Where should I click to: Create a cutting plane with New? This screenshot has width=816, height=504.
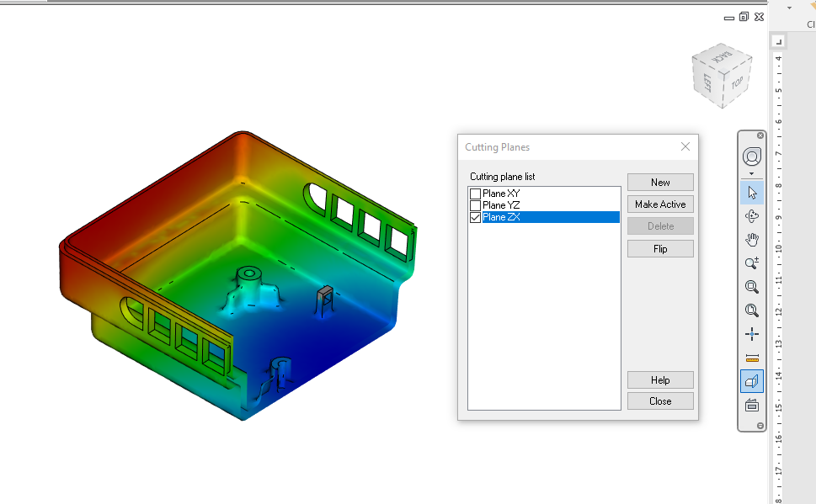659,182
